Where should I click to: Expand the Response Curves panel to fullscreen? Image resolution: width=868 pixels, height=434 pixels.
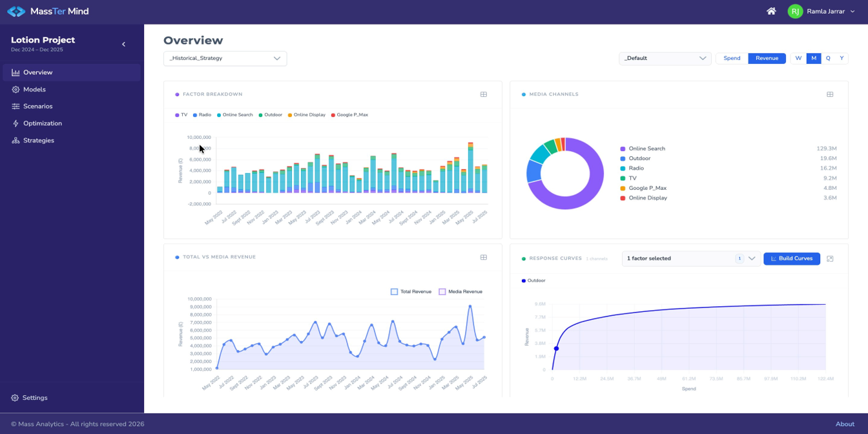[830, 258]
